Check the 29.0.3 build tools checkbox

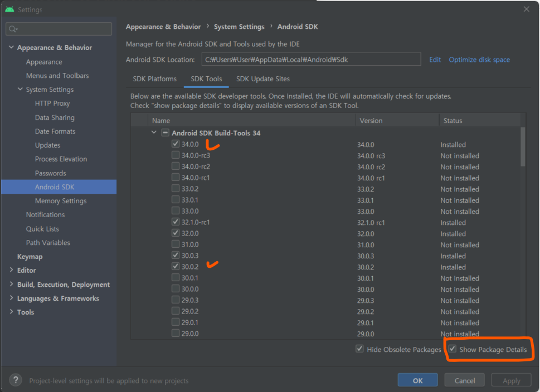(176, 300)
